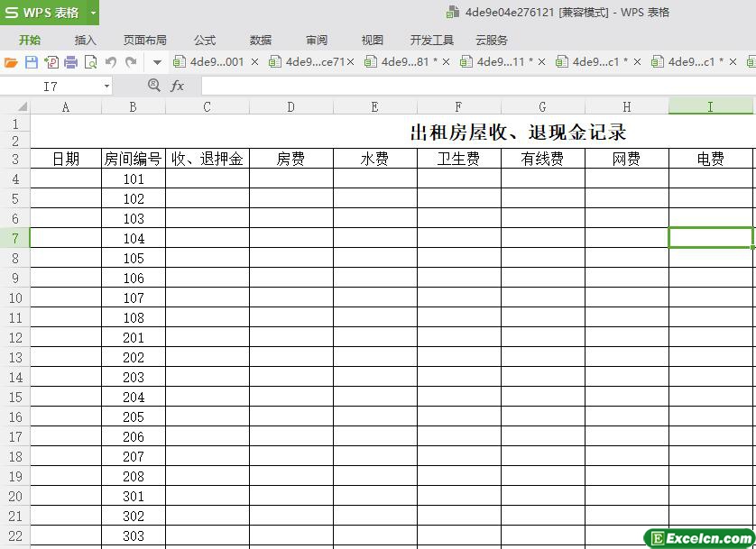Select highlighted column I header
The image size is (756, 549).
coord(711,107)
